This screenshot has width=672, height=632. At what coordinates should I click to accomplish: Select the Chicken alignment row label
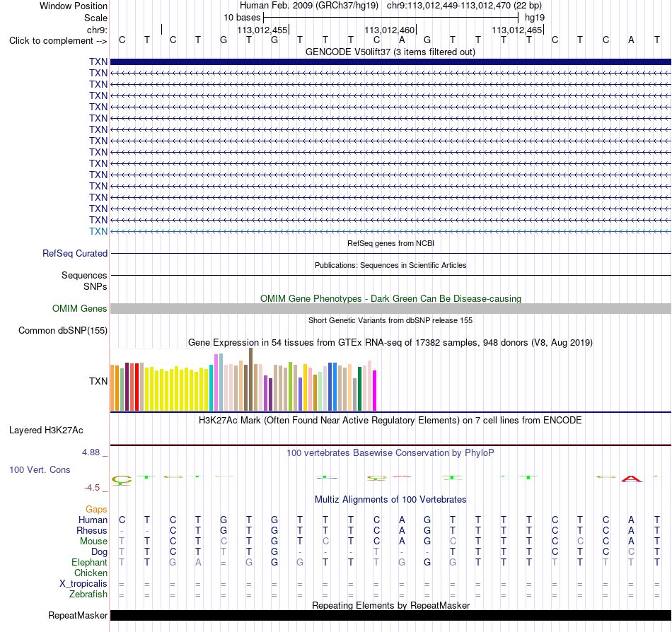click(91, 573)
